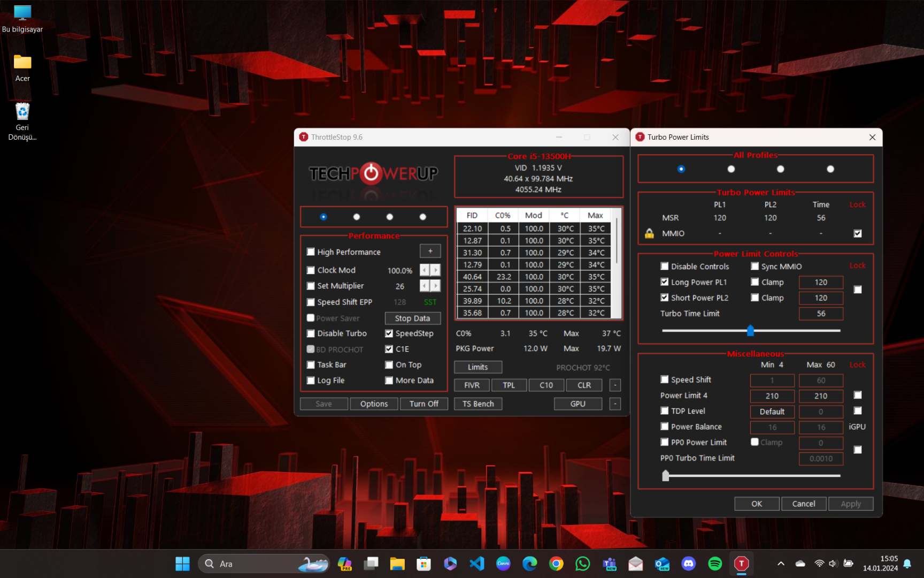
Task: Check the Disable Turbo option
Action: [x=311, y=333]
